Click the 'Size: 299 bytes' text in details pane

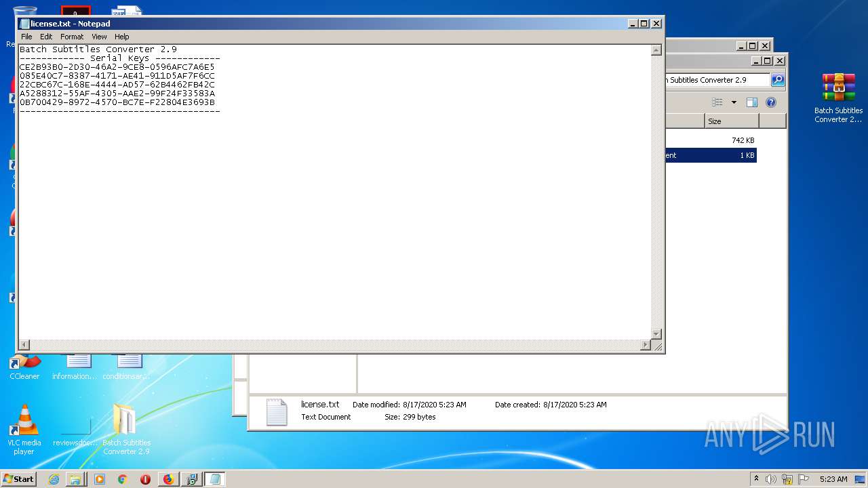click(410, 417)
